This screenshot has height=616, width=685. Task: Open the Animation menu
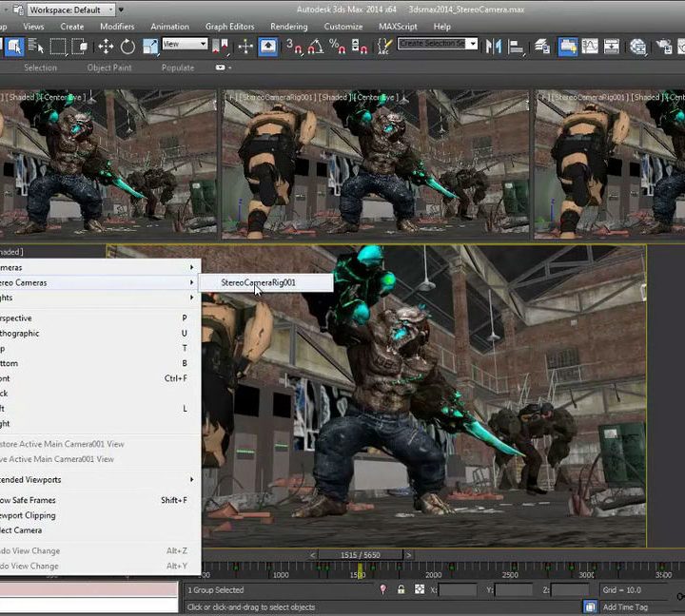[x=170, y=27]
